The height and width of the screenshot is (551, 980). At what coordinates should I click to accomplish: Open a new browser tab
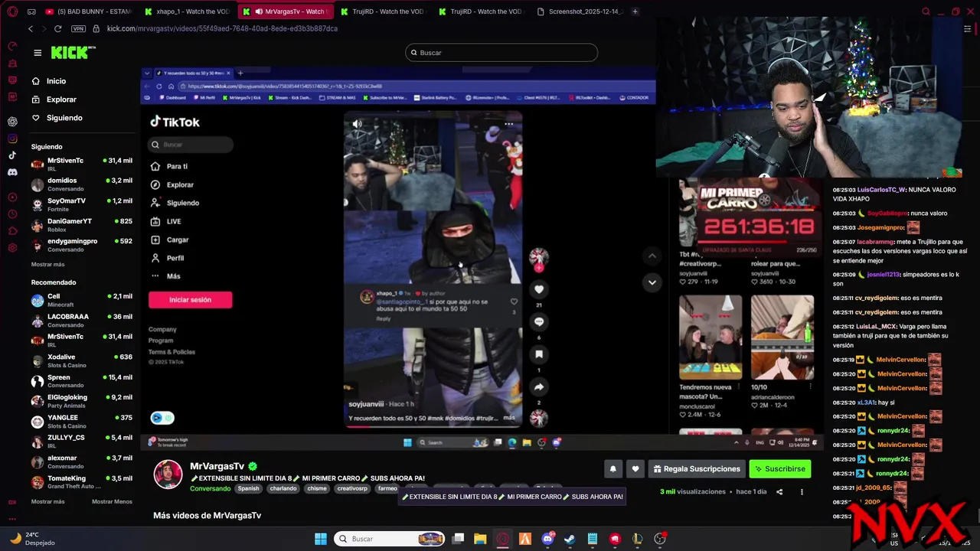(635, 11)
